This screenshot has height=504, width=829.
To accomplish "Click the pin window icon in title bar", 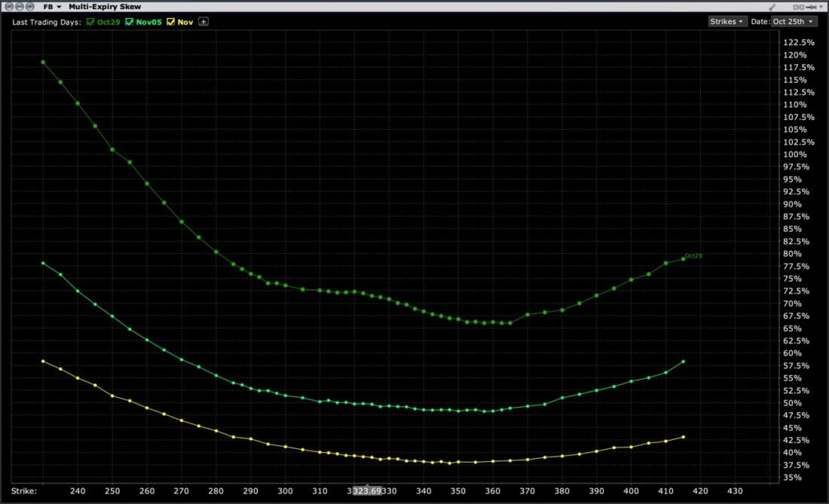I will coord(811,7).
